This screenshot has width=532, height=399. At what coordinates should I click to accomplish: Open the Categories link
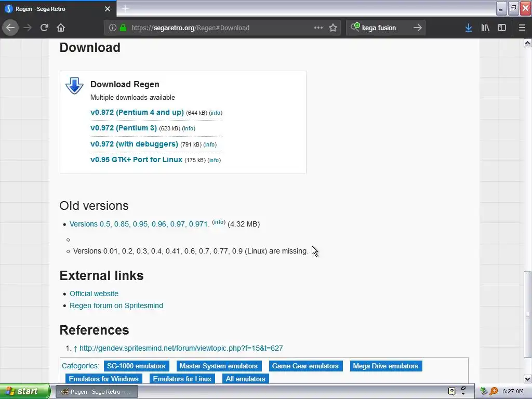(79, 366)
